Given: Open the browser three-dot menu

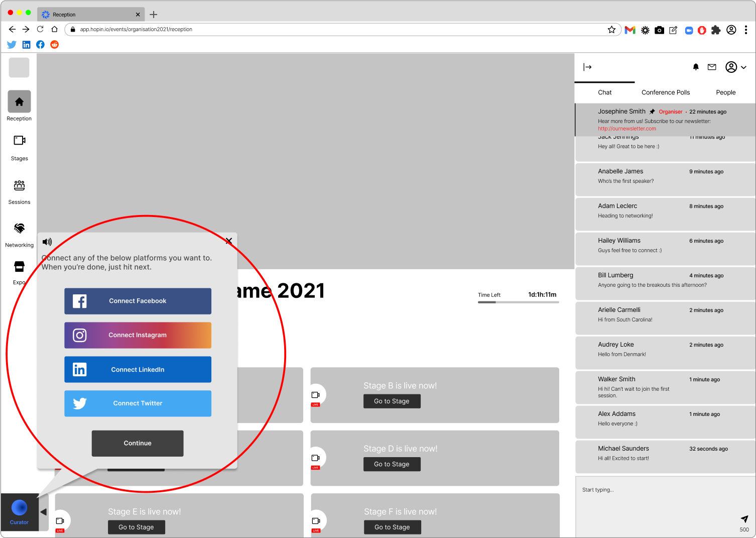Looking at the screenshot, I should (746, 30).
